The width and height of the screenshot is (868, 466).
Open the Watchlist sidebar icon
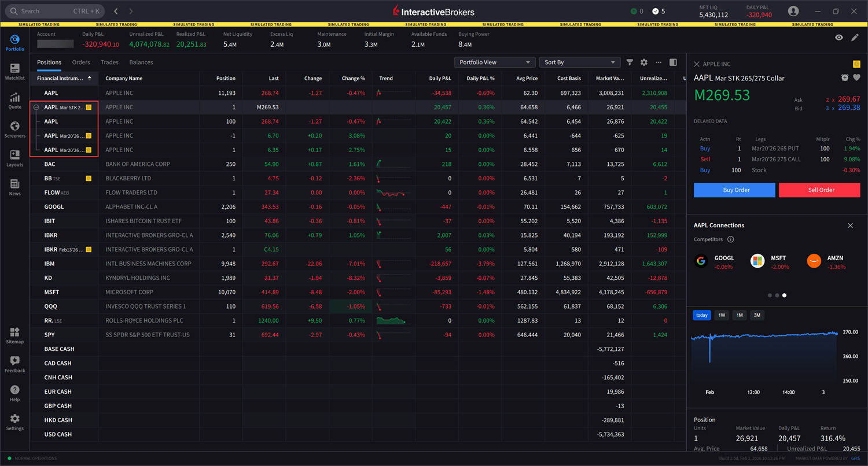[x=14, y=69]
